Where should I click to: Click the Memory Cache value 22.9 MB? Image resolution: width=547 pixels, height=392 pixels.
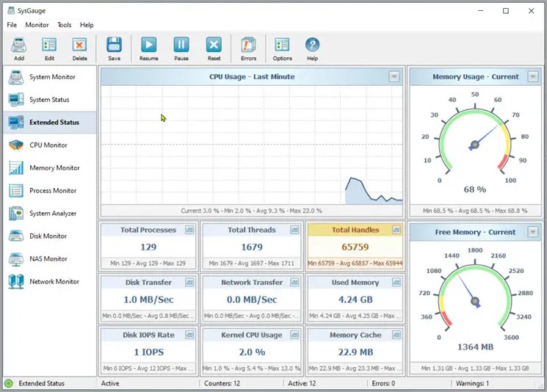click(x=355, y=352)
